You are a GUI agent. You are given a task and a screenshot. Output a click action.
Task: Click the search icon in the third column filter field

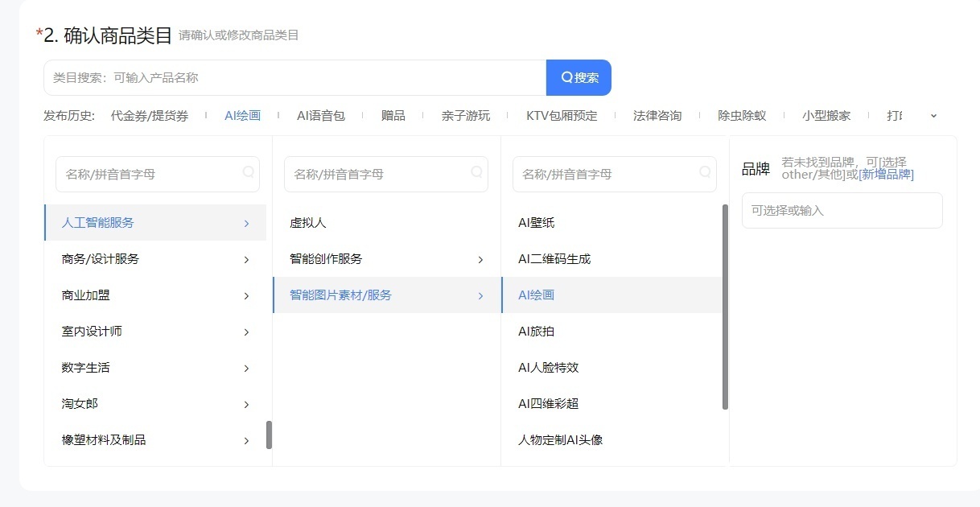pyautogui.click(x=706, y=174)
